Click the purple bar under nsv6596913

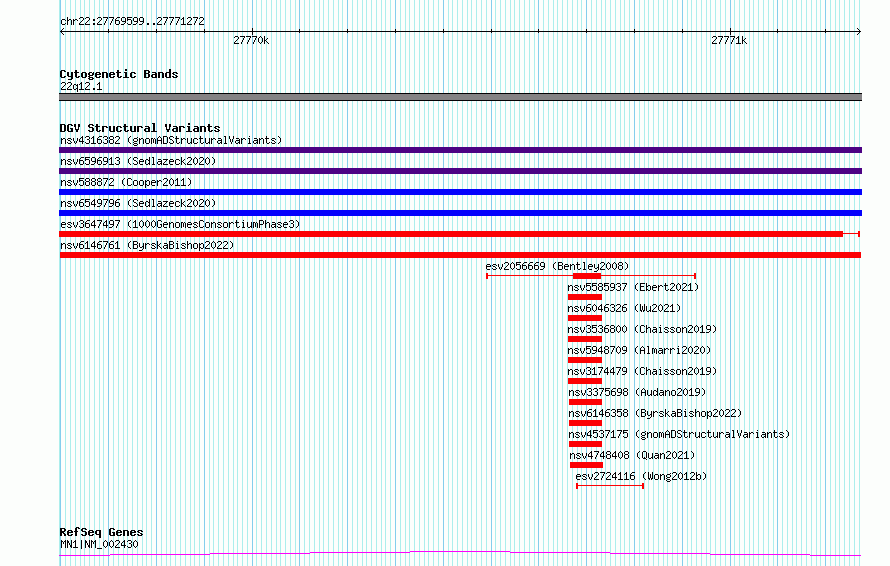coord(460,171)
